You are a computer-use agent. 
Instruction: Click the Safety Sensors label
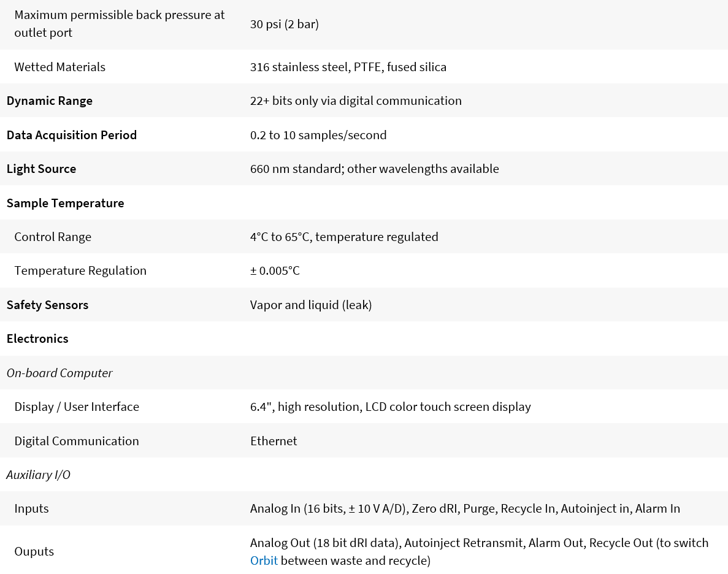48,305
